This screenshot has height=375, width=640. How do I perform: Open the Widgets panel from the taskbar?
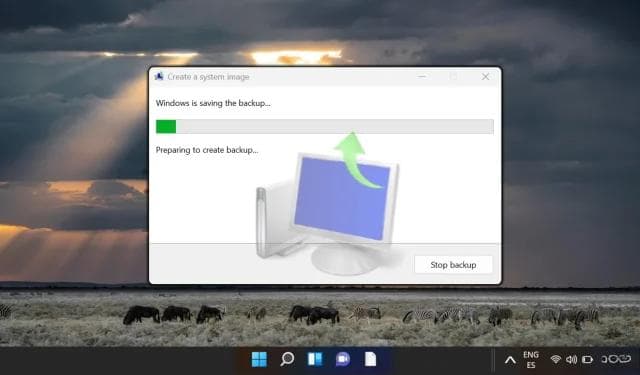(x=315, y=359)
